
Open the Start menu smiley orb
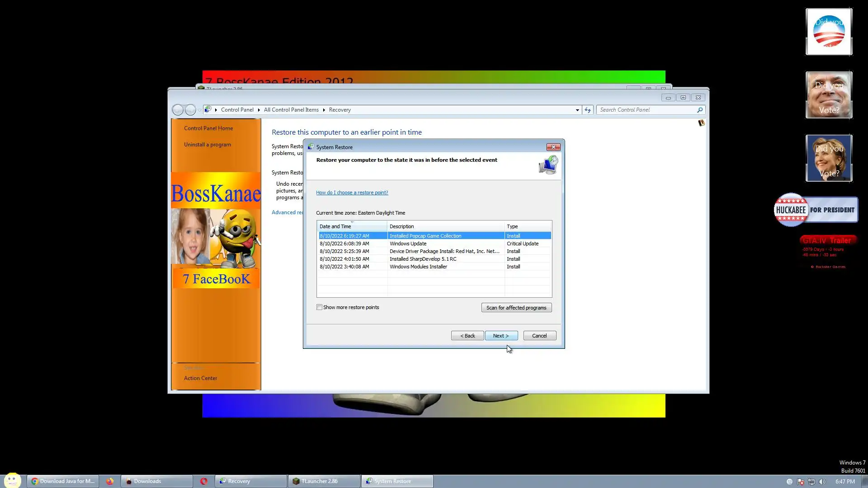point(12,480)
